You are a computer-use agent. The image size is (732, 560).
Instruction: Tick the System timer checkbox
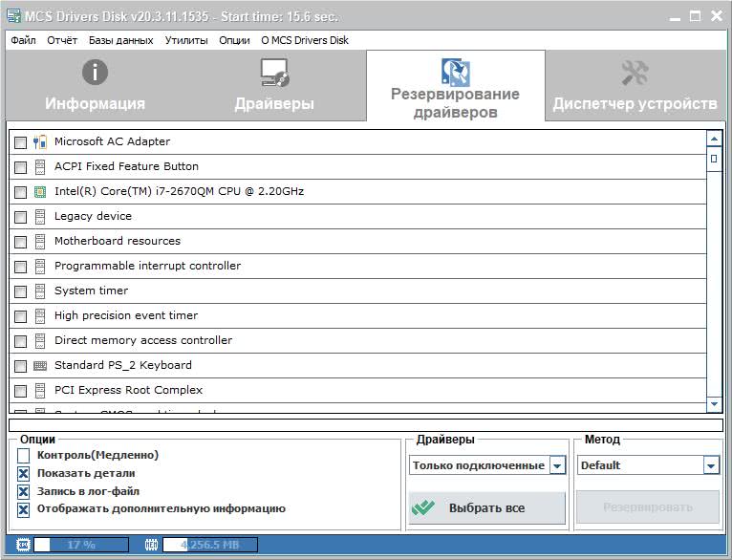point(20,291)
